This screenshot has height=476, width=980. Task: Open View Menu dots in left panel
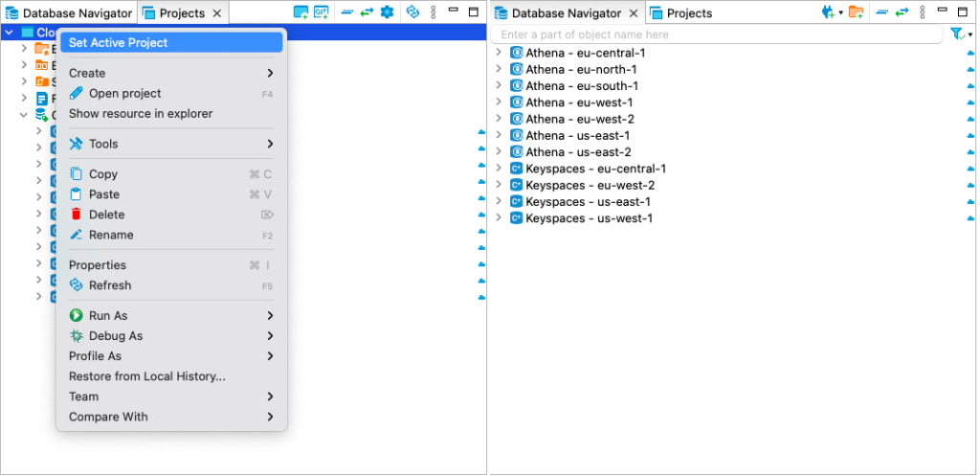[434, 11]
